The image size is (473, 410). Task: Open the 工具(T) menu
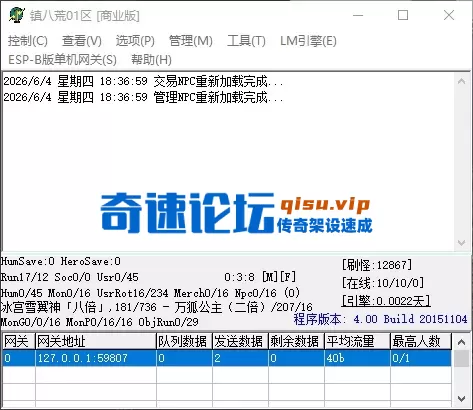pyautogui.click(x=246, y=41)
